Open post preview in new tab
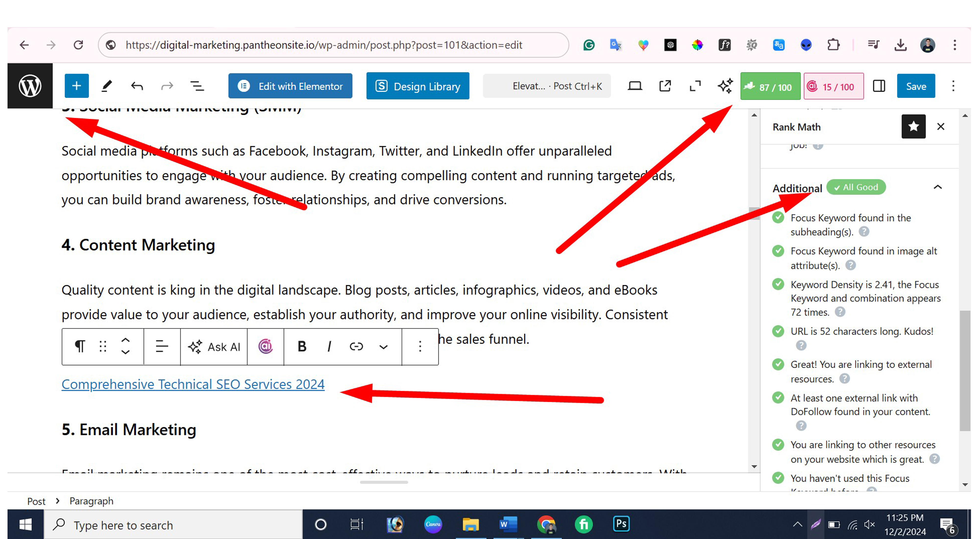Image resolution: width=980 pixels, height=539 pixels. click(665, 86)
